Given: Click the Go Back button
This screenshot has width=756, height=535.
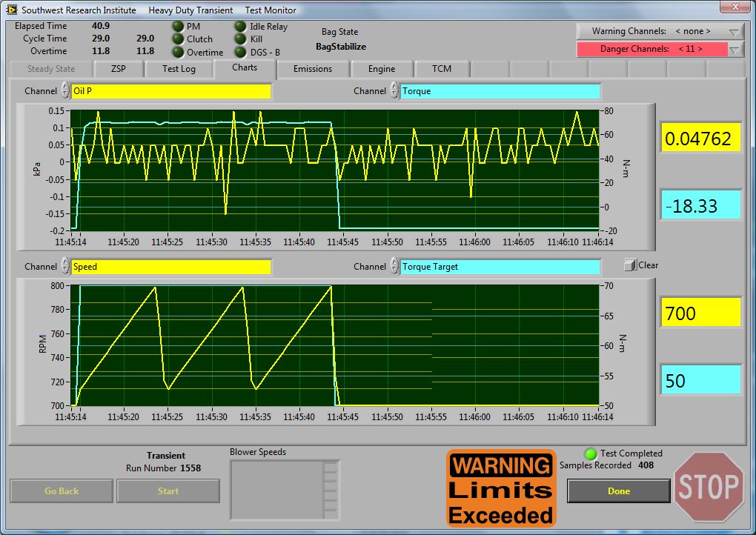Looking at the screenshot, I should pos(62,491).
